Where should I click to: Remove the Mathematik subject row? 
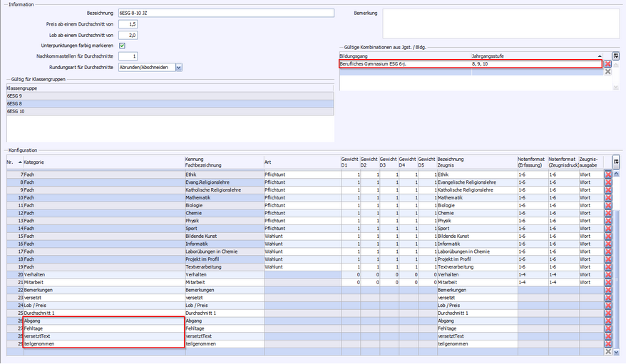point(608,198)
